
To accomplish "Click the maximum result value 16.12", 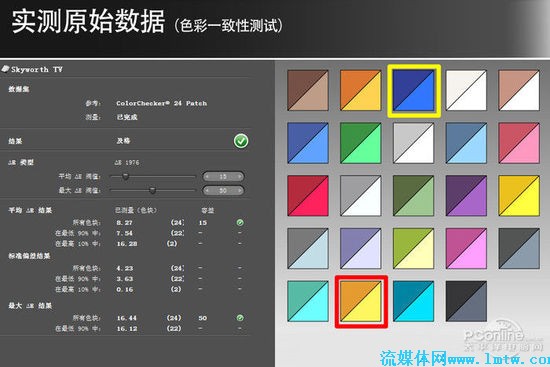I will (x=127, y=328).
